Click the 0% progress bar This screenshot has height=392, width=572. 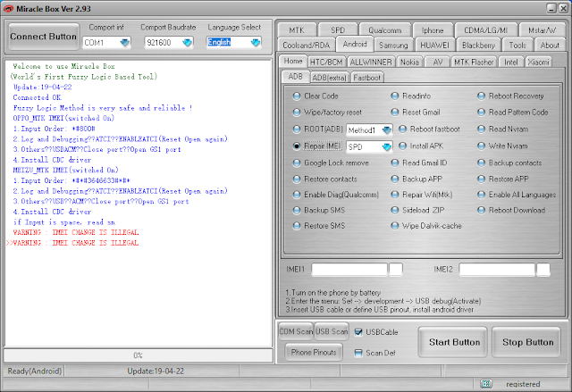(x=138, y=355)
